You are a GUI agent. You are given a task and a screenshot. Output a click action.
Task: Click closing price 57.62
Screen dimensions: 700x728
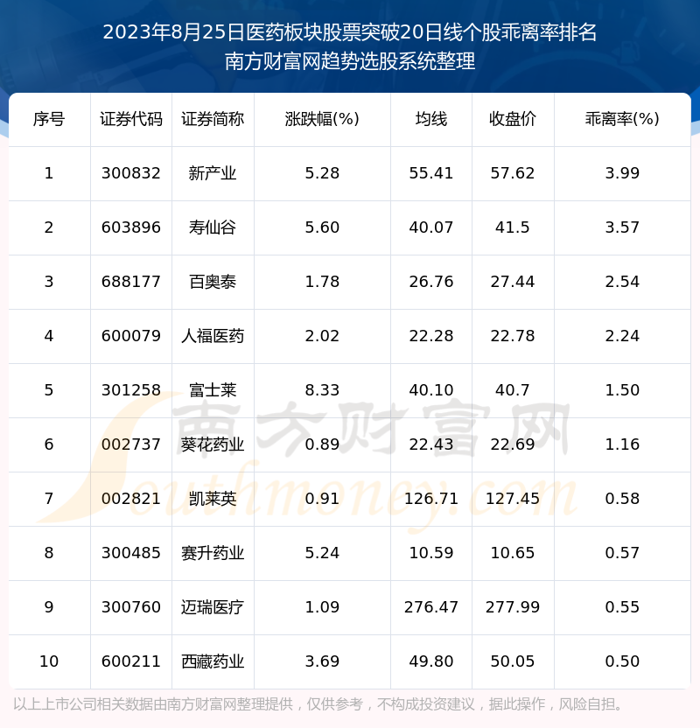pyautogui.click(x=513, y=173)
